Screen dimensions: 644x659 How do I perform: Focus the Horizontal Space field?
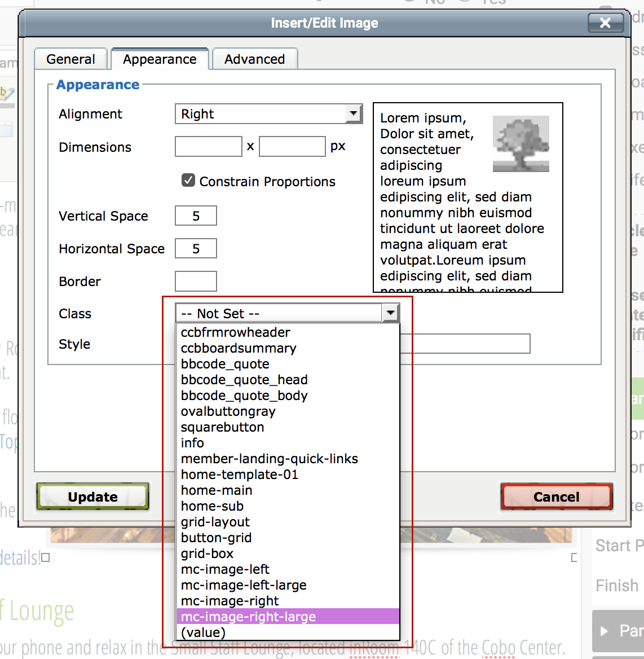click(x=196, y=249)
